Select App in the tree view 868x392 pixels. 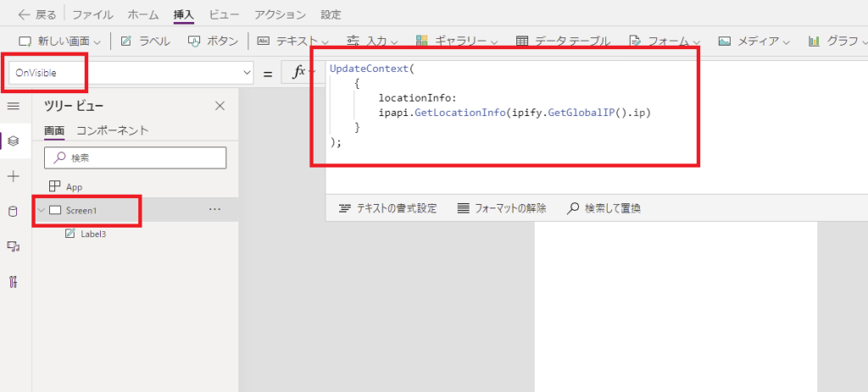pyautogui.click(x=74, y=187)
